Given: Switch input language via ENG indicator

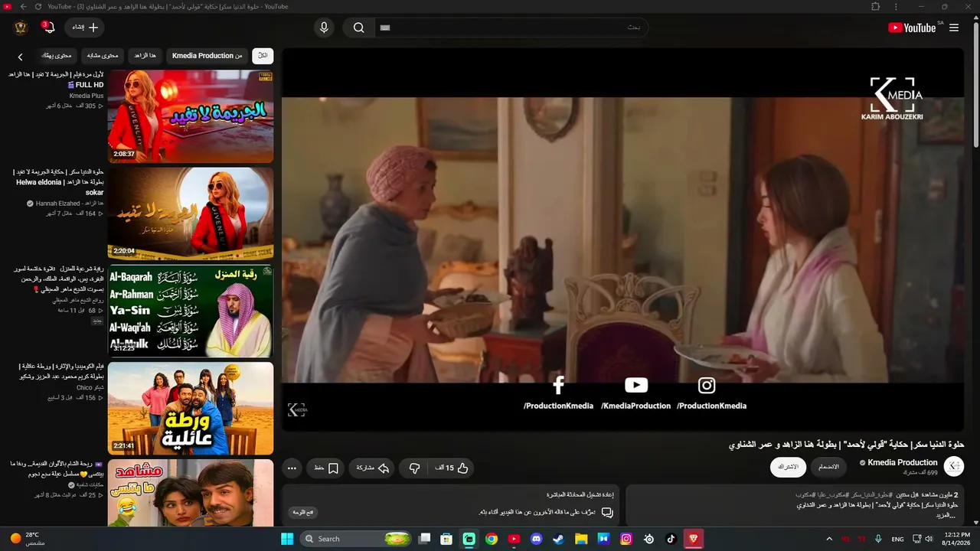Looking at the screenshot, I should point(898,539).
